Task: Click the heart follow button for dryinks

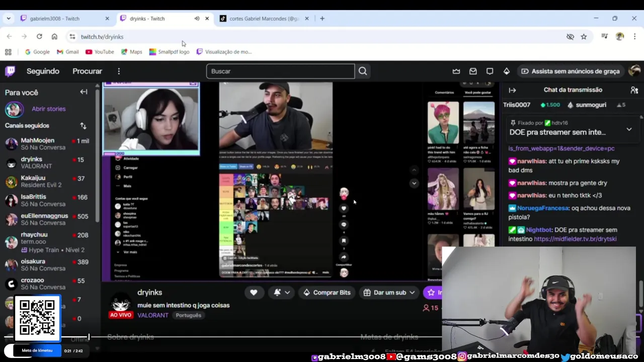Action: [x=254, y=293]
